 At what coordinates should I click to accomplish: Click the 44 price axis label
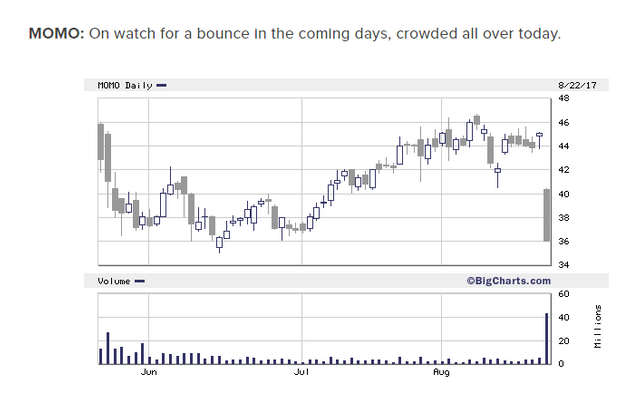pos(564,146)
